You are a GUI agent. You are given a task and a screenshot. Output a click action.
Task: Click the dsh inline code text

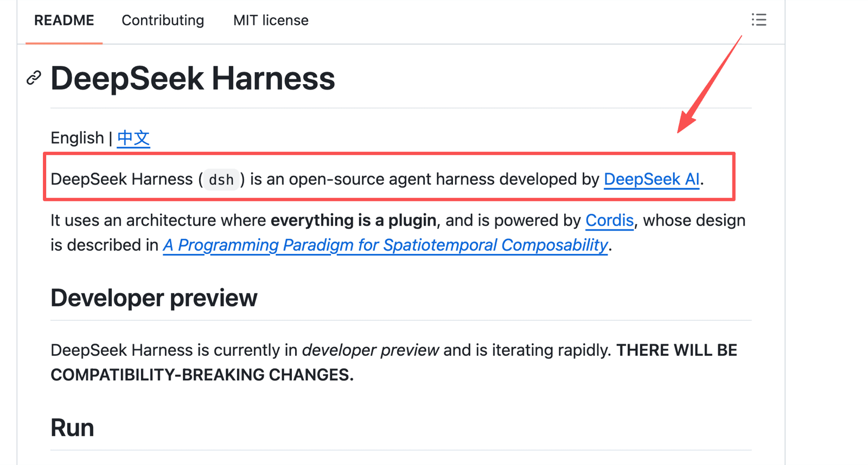point(221,180)
